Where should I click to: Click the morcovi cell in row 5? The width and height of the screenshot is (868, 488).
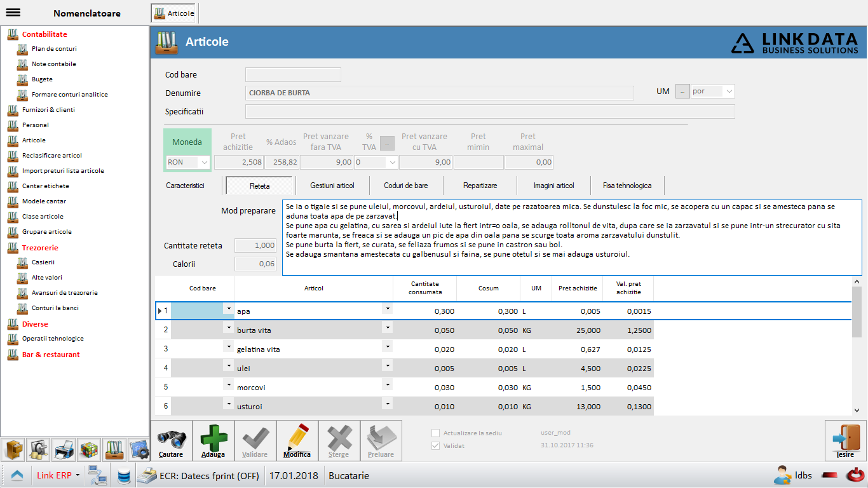click(314, 388)
